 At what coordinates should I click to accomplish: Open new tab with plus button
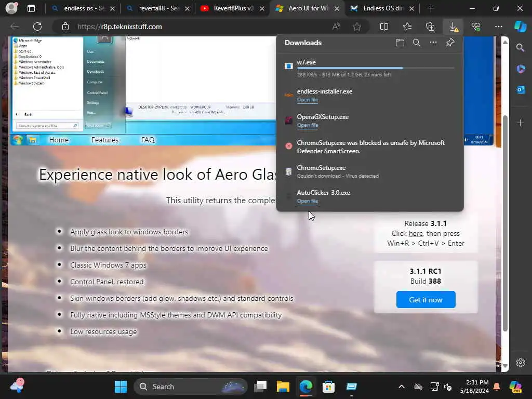coord(431,8)
